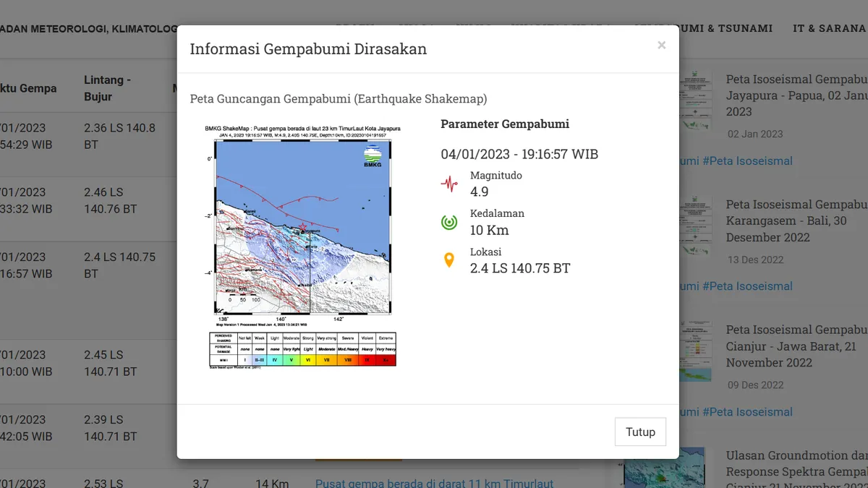The height and width of the screenshot is (488, 868).
Task: Open Pusat gempa berada di darat 11 km link
Action: [x=434, y=483]
